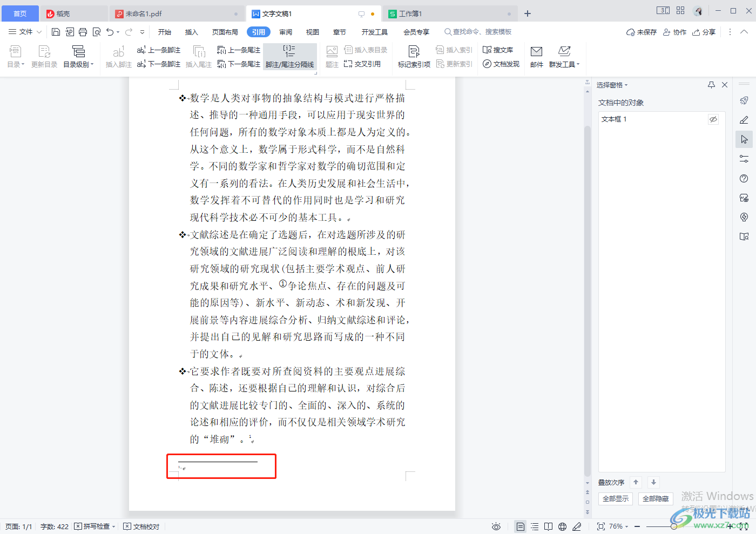Open Print Preview from quick toolbar
This screenshot has height=534, width=756.
tap(97, 32)
